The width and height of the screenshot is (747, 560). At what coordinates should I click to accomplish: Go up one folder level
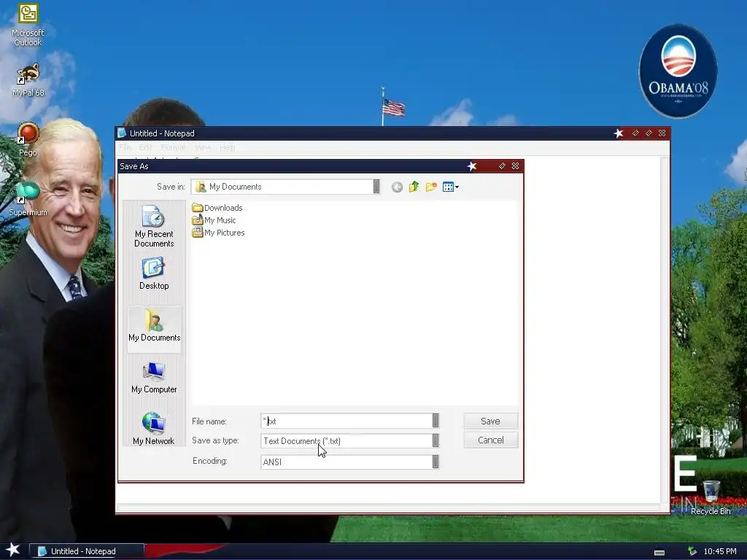(x=414, y=187)
